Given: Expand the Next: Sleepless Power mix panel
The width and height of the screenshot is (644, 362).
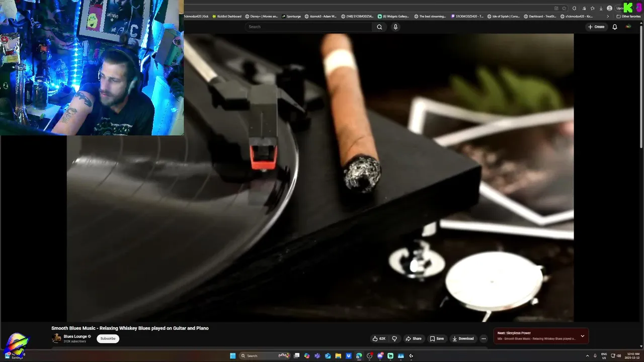Looking at the screenshot, I should tap(583, 336).
